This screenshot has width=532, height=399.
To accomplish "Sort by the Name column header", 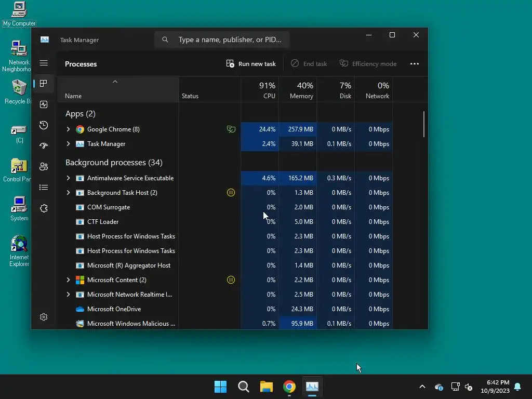I will tap(118, 89).
